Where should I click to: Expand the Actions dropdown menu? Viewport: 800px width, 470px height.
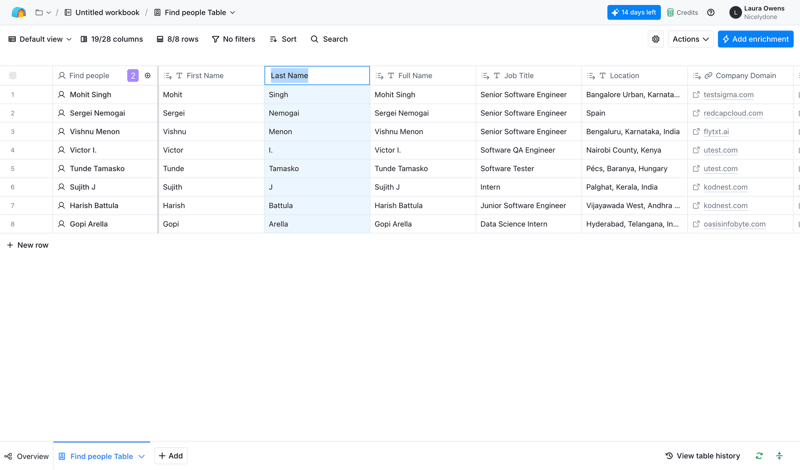coord(690,39)
